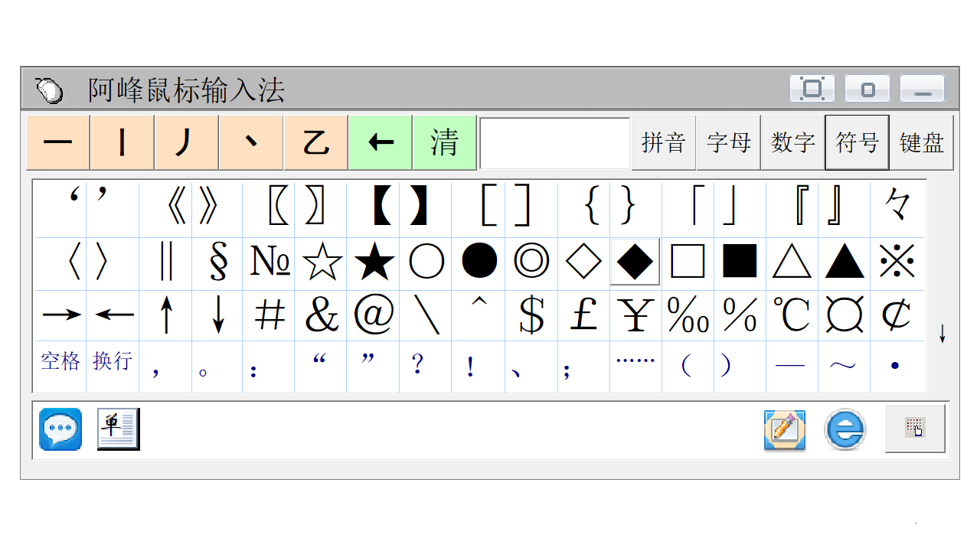Click the stroke input text field
The image size is (980, 551).
pos(554,143)
